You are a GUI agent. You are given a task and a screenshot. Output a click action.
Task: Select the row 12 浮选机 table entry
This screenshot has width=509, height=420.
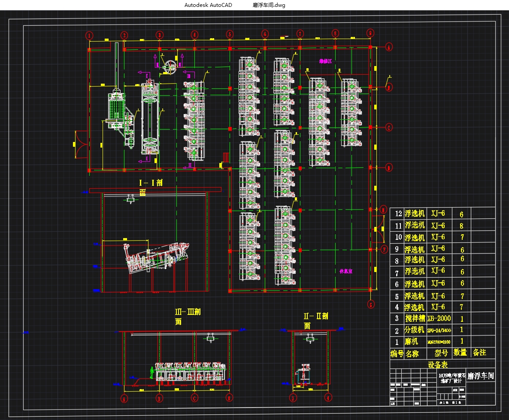(x=415, y=214)
